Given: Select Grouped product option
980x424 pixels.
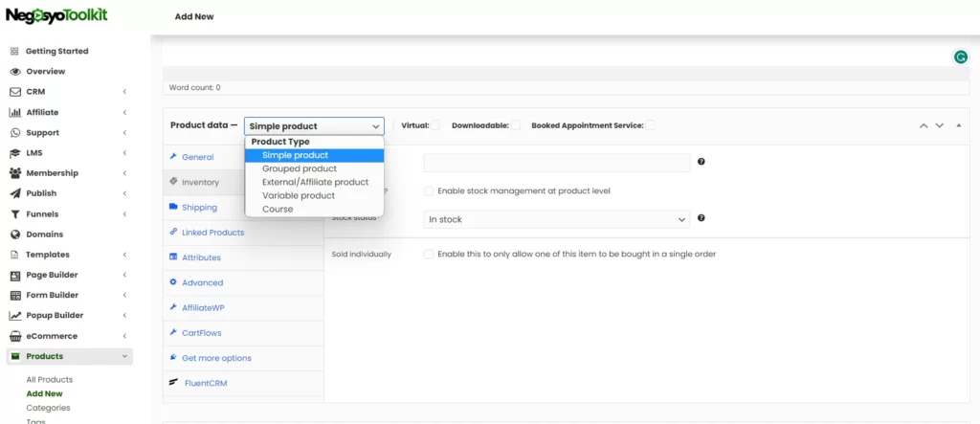Looking at the screenshot, I should [314, 168].
